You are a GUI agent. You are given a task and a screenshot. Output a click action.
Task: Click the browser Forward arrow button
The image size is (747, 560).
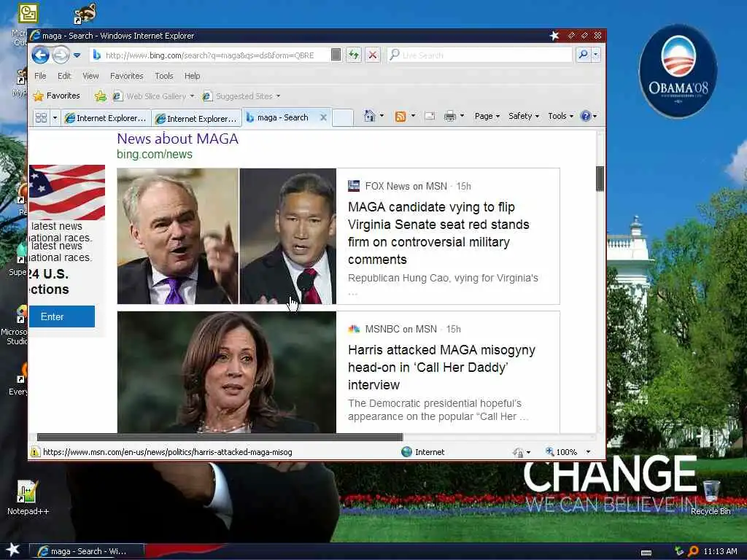click(61, 55)
